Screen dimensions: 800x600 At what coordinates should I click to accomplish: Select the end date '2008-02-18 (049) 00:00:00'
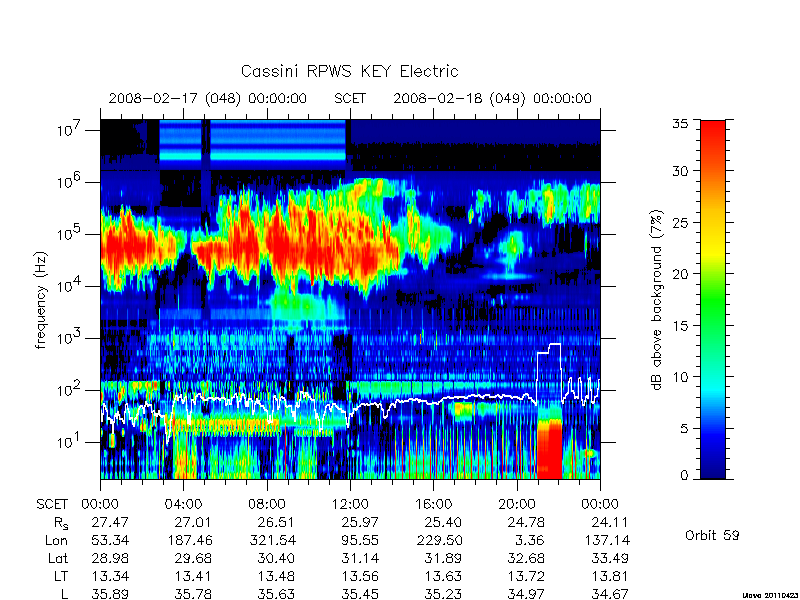[x=492, y=98]
